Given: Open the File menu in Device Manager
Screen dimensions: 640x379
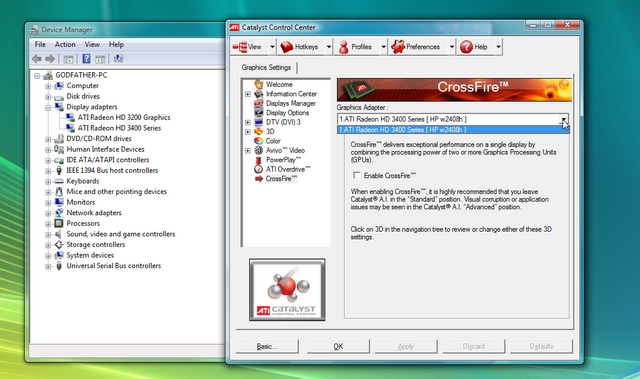Looking at the screenshot, I should (40, 44).
